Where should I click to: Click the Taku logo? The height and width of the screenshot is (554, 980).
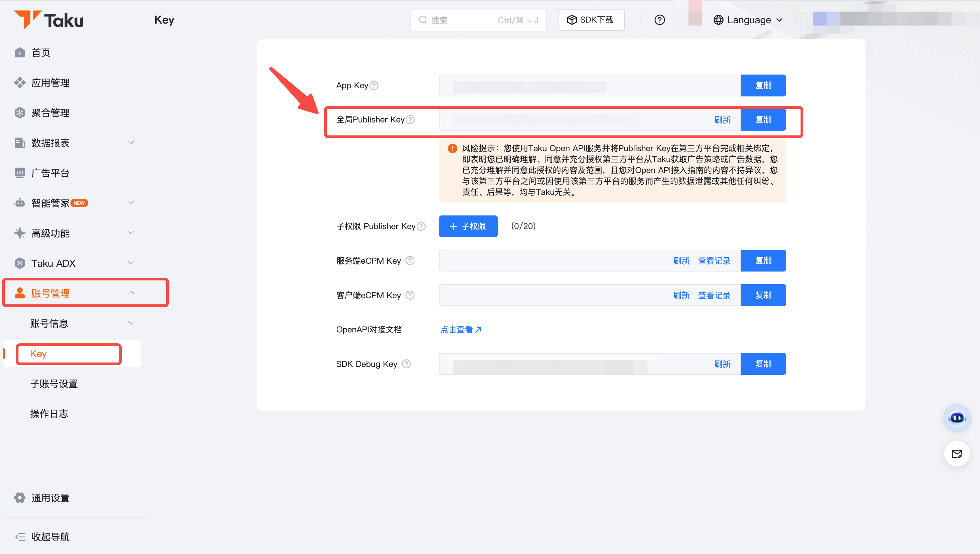48,20
